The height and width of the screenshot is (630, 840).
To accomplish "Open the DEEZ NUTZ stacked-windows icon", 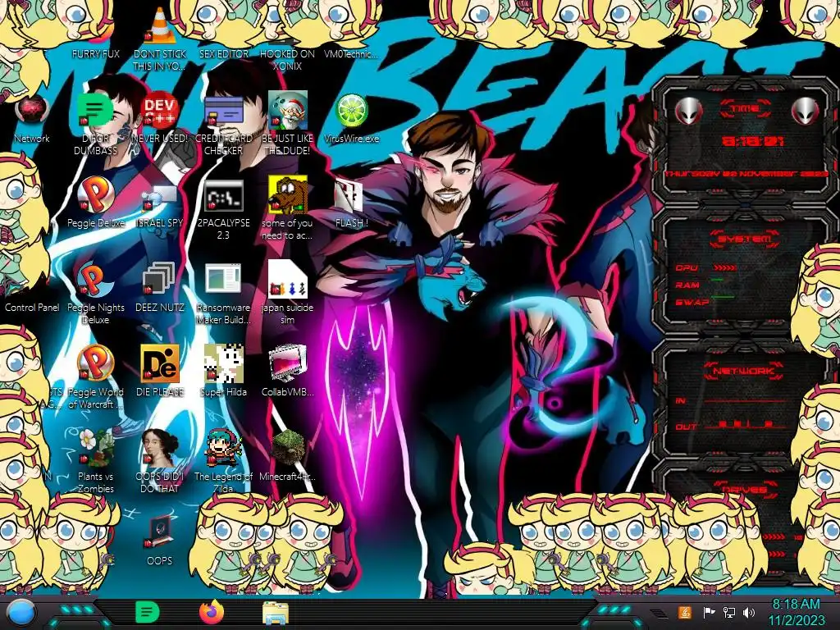I will pos(160,279).
